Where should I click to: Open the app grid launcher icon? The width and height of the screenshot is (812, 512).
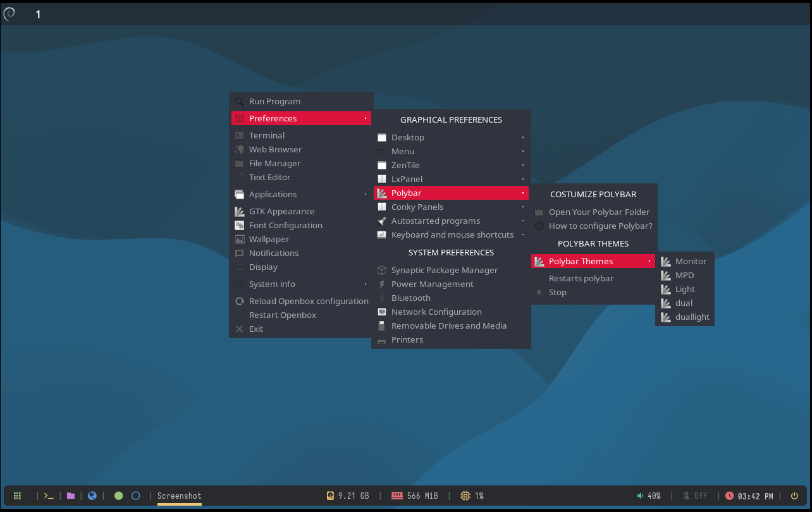pyautogui.click(x=18, y=496)
